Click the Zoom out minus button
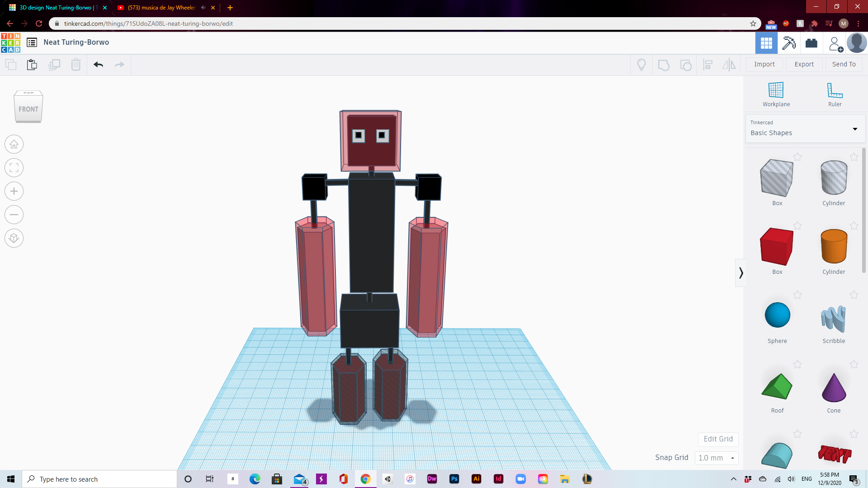Viewport: 868px width, 488px height. click(14, 215)
